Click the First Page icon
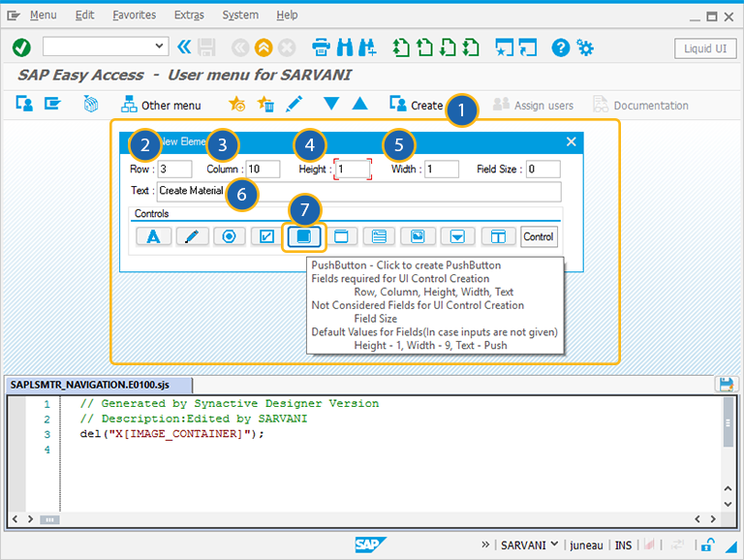This screenshot has height=560, width=744. click(401, 47)
